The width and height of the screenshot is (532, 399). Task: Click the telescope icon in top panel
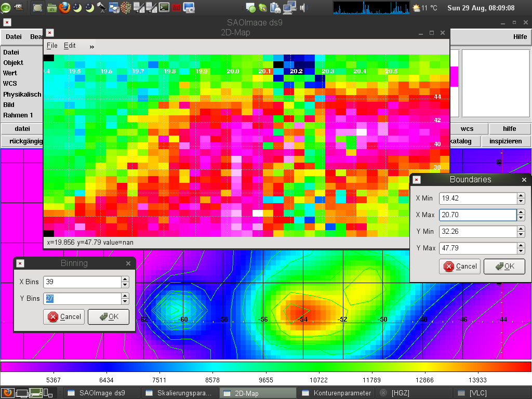(x=101, y=7)
